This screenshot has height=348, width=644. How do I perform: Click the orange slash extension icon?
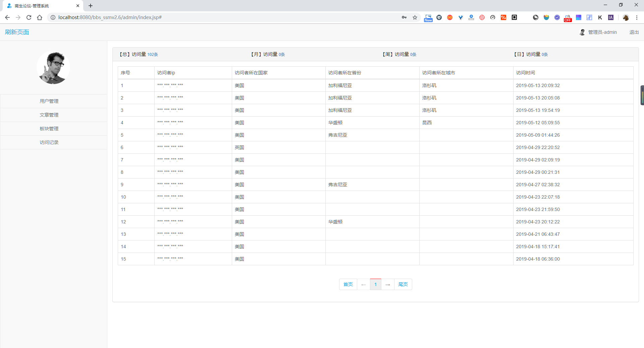503,17
